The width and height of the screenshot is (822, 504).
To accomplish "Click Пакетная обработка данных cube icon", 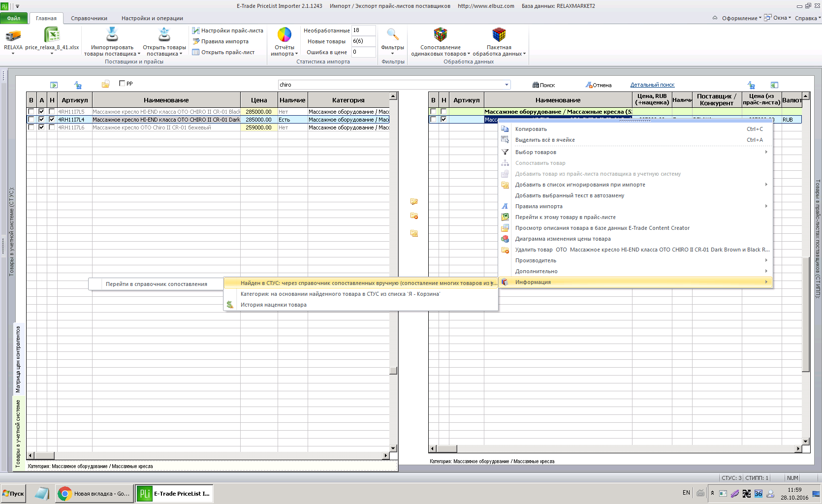I will [499, 34].
